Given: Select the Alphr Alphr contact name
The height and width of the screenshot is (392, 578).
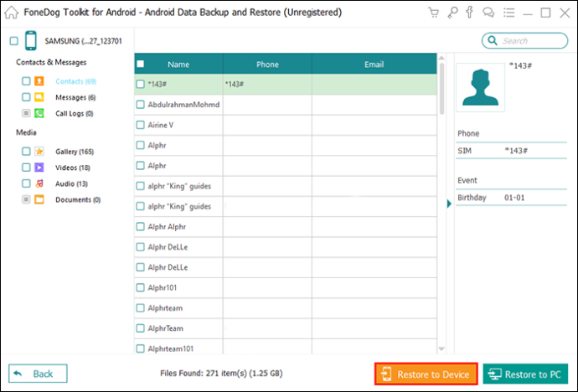Looking at the screenshot, I should click(x=167, y=227).
